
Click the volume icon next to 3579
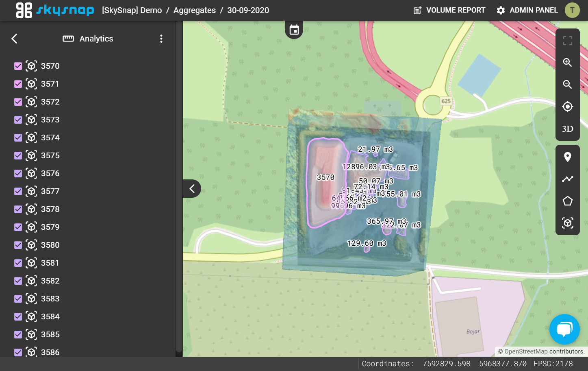coord(31,227)
